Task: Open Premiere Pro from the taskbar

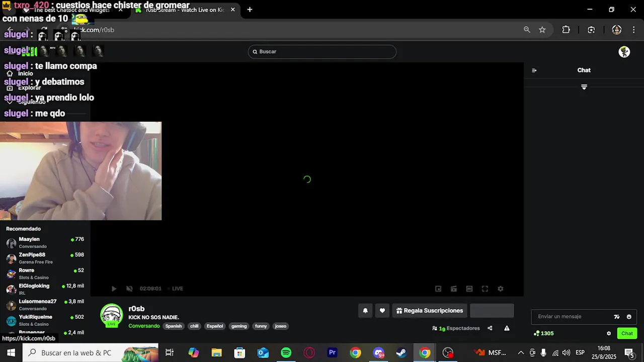Action: (332, 353)
